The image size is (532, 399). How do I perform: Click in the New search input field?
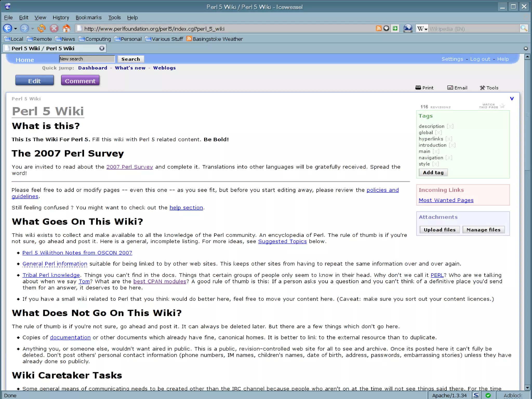tap(87, 59)
